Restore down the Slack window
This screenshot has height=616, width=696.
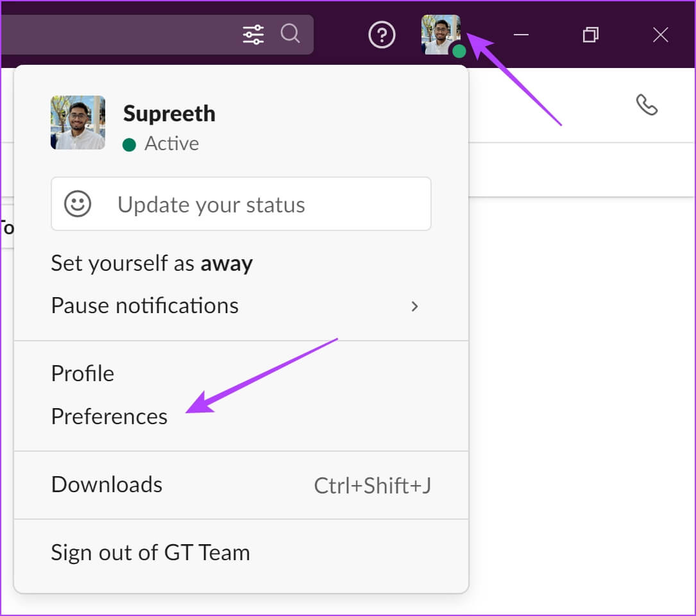(x=591, y=35)
